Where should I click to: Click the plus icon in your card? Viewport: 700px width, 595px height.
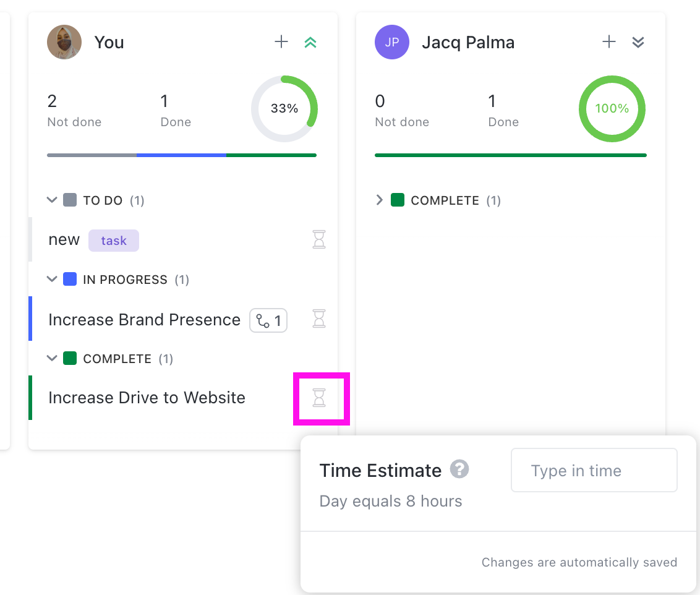pyautogui.click(x=281, y=42)
